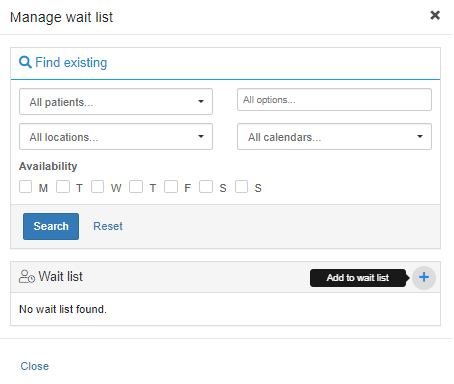Image resolution: width=454 pixels, height=384 pixels.
Task: Tick the Monday availability checkbox
Action: click(25, 187)
